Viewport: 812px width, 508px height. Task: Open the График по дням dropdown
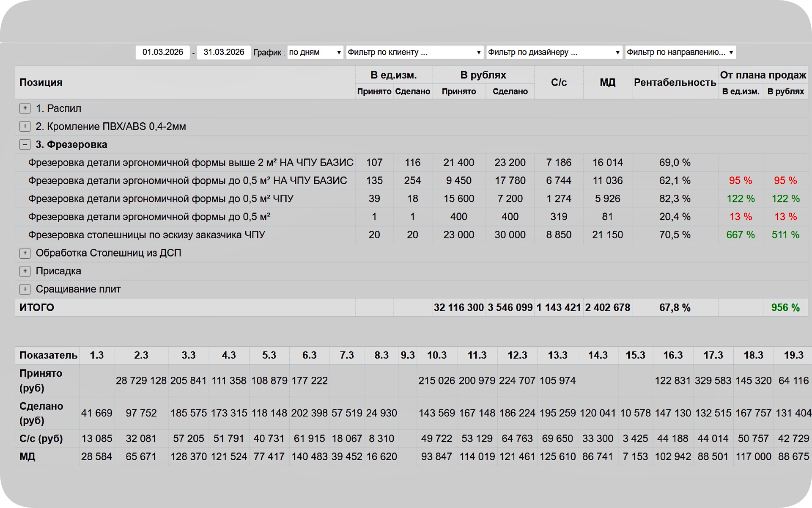coord(315,52)
